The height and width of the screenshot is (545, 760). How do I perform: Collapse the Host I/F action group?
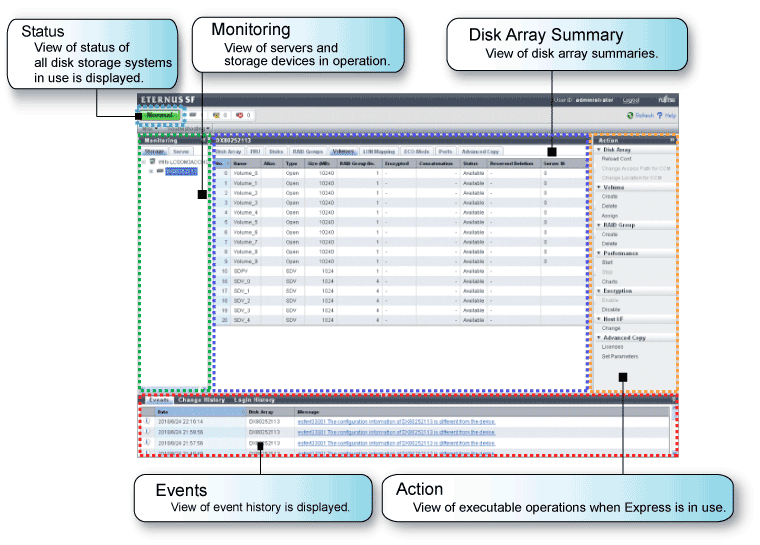(x=599, y=319)
